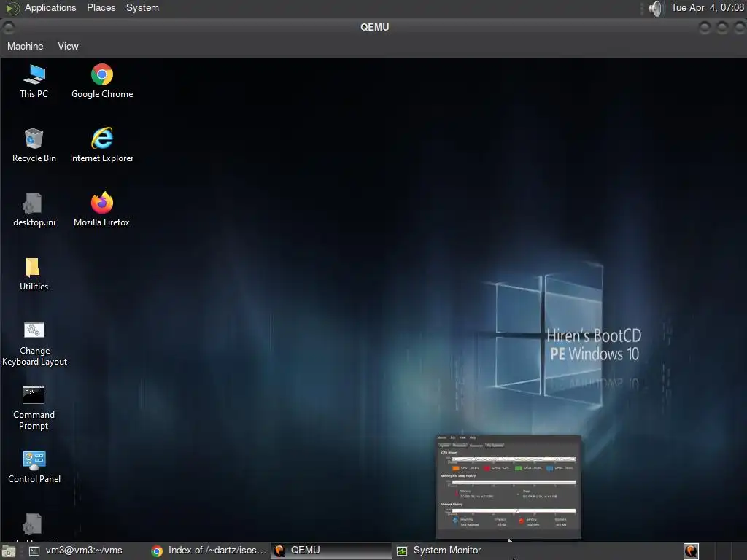Open the Command Prompt shortcut
This screenshot has width=747, height=560.
(34, 408)
